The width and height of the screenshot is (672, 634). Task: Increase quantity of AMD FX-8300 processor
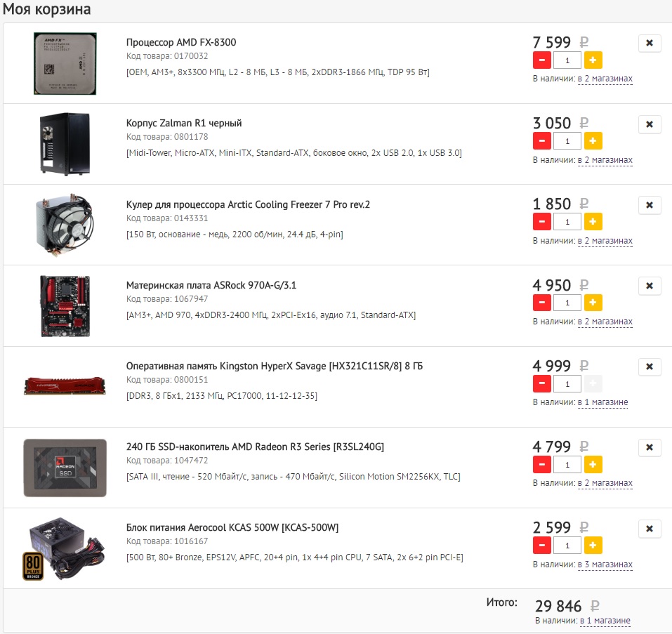point(593,60)
